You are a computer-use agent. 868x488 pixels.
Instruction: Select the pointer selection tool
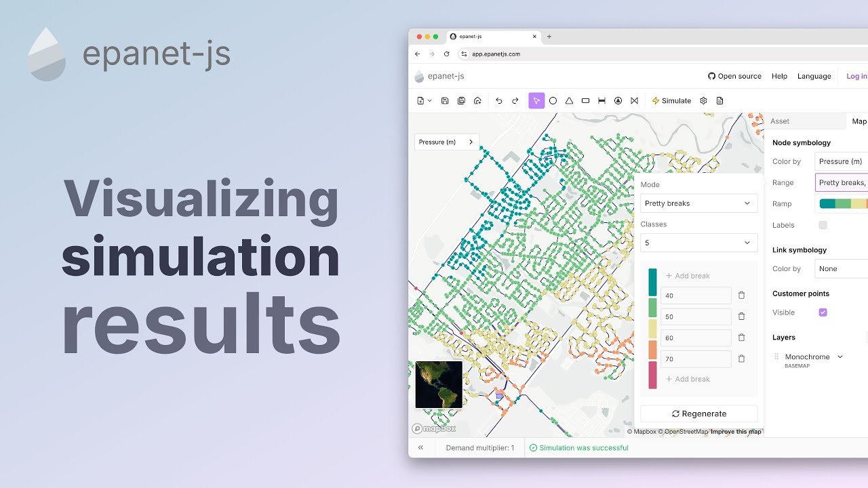click(x=536, y=100)
